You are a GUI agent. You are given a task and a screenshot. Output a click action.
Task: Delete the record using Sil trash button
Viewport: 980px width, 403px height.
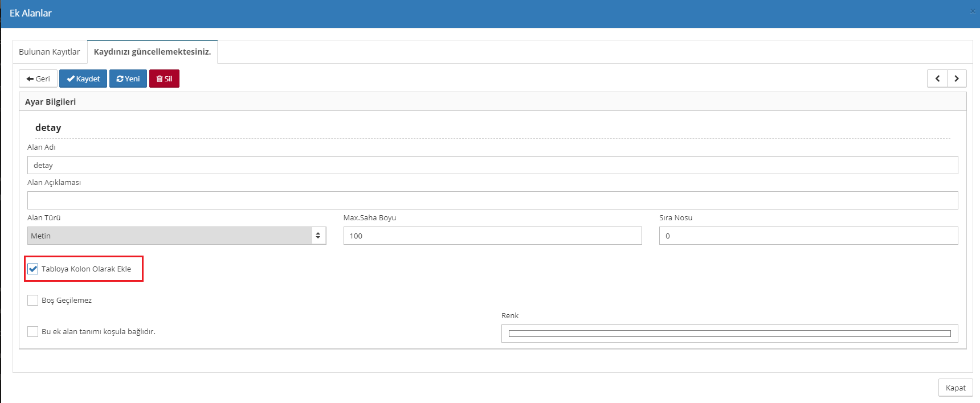[x=164, y=79]
